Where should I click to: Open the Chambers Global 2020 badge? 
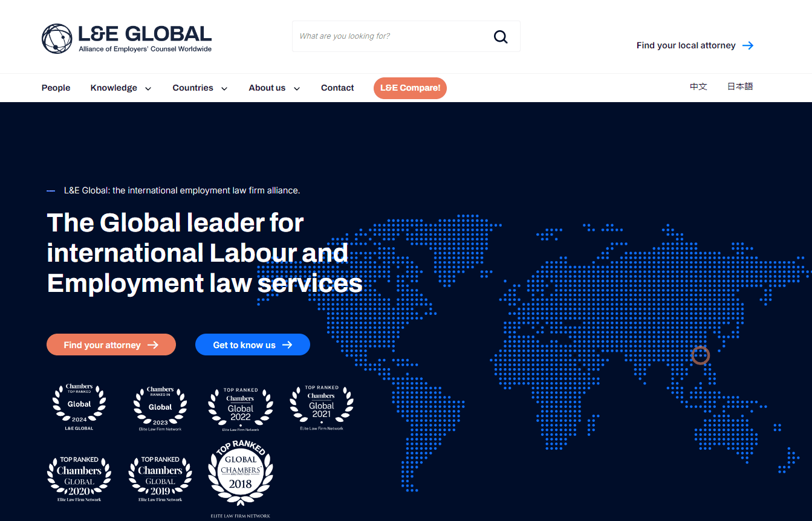point(79,479)
